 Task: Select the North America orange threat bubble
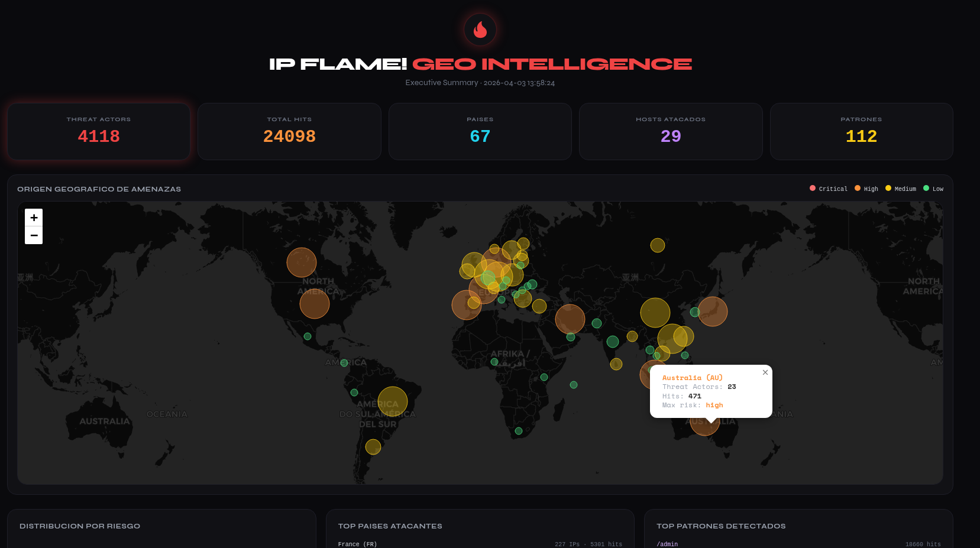pyautogui.click(x=315, y=303)
